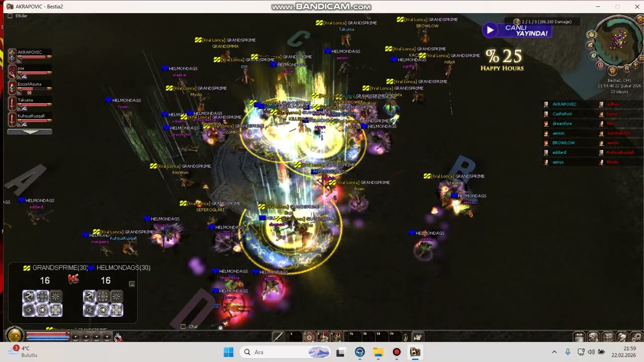Click the golden character emblem orb
644x362 pixels.
pos(15,335)
